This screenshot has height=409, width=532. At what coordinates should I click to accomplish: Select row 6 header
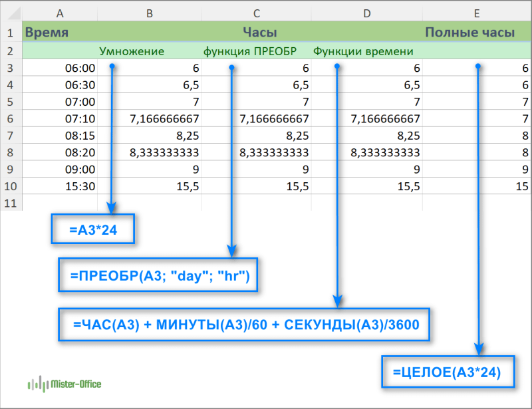coord(11,118)
